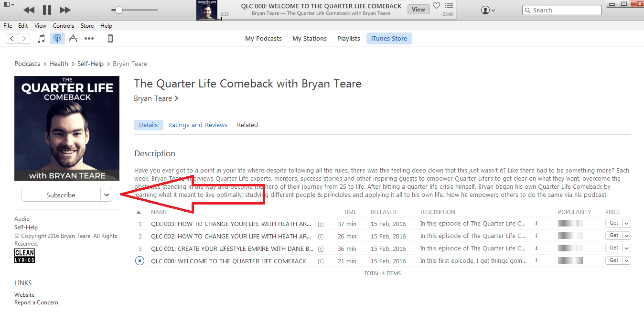Stop preview of QLC 000 episode

point(140,261)
